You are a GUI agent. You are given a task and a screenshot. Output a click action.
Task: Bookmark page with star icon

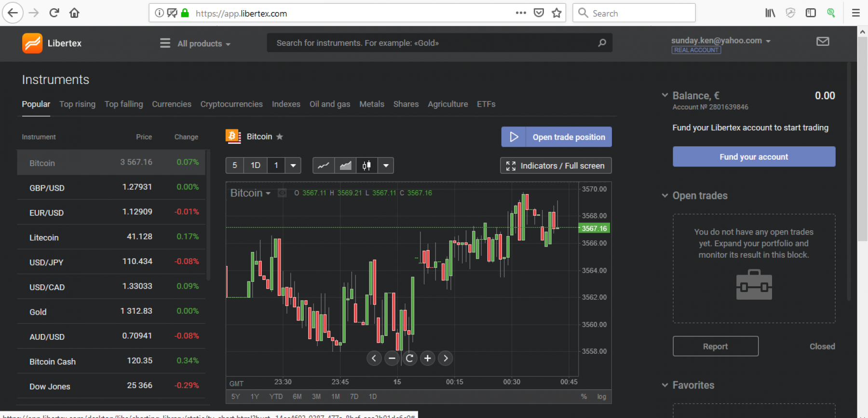pyautogui.click(x=556, y=13)
